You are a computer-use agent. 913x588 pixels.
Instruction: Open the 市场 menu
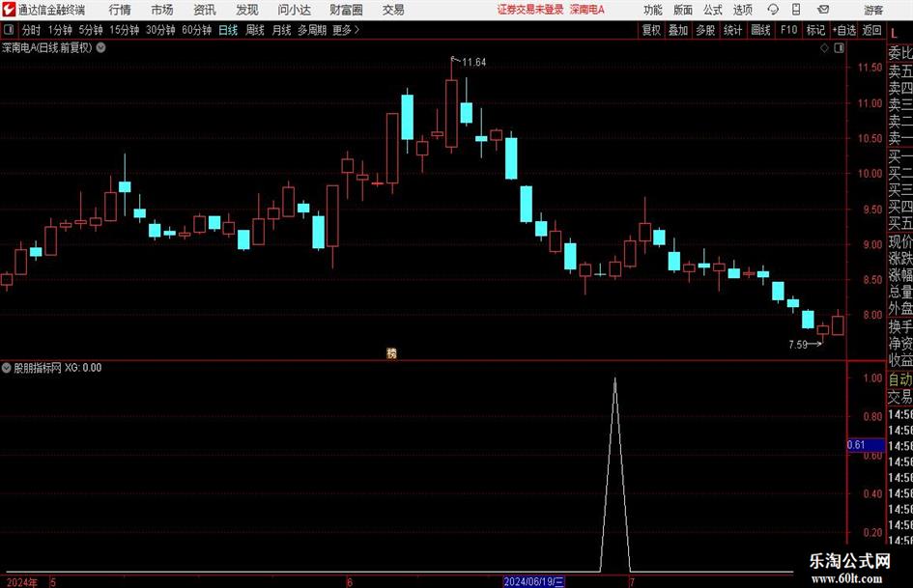point(162,10)
